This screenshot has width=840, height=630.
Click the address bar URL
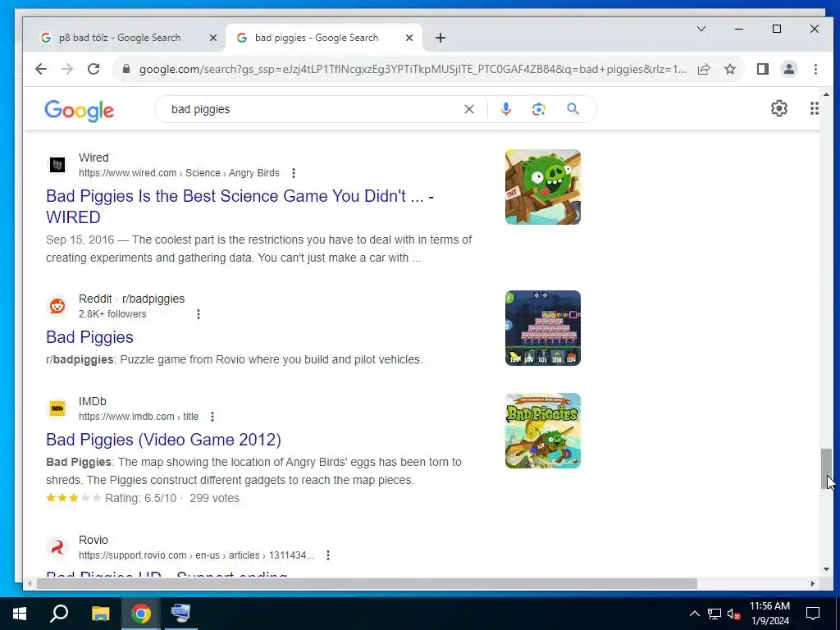[413, 69]
